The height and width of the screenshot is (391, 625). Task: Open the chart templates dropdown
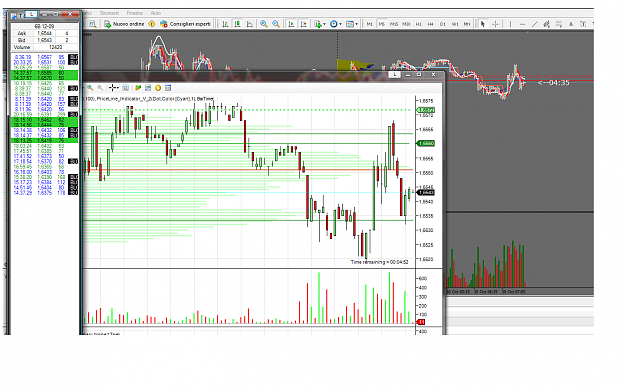click(352, 24)
